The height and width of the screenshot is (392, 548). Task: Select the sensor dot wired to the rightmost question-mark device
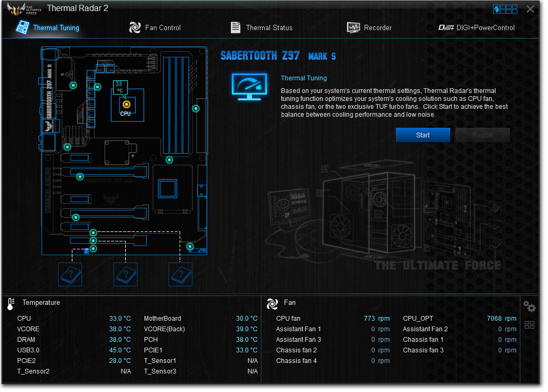[93, 232]
